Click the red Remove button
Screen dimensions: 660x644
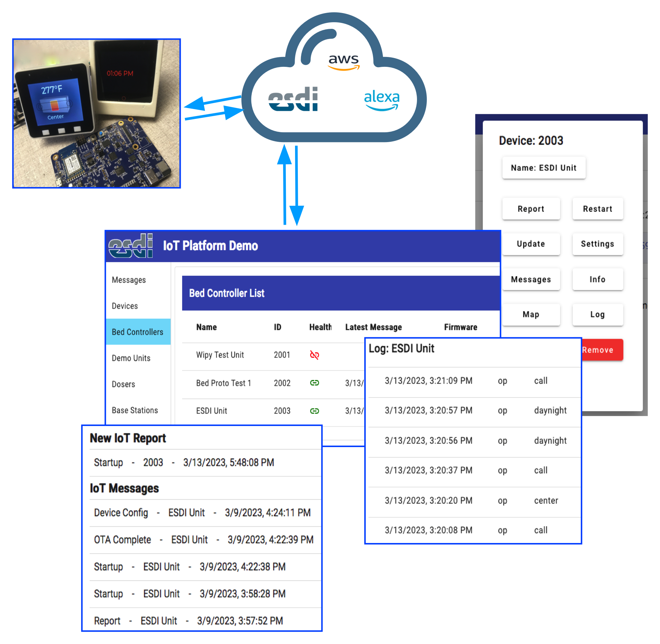[602, 350]
